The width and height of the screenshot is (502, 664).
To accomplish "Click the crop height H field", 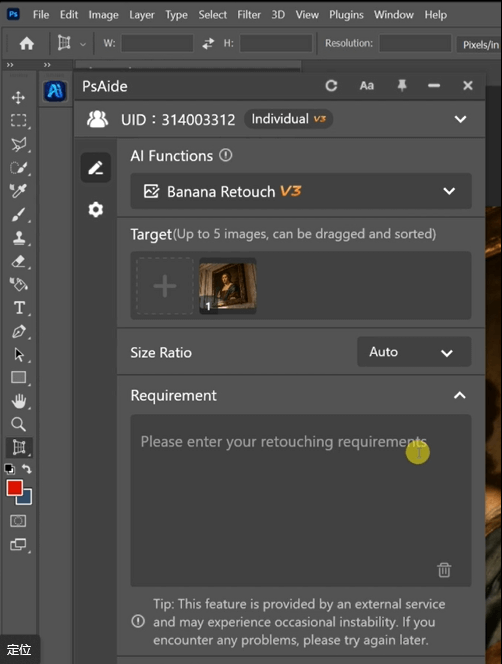I will coord(276,43).
